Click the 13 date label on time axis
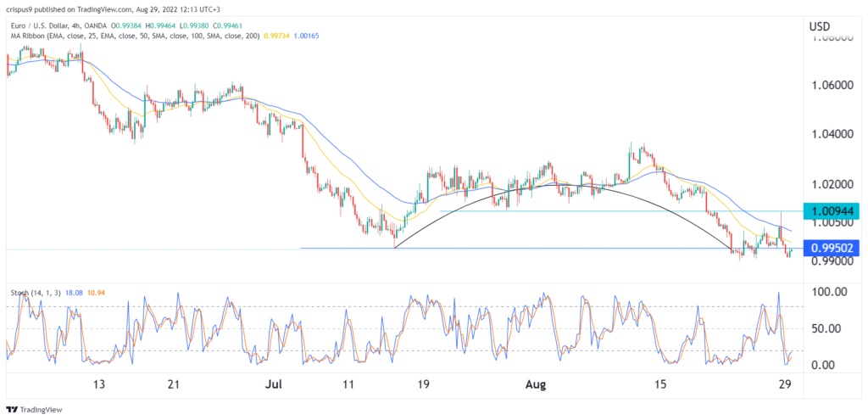 [x=99, y=384]
